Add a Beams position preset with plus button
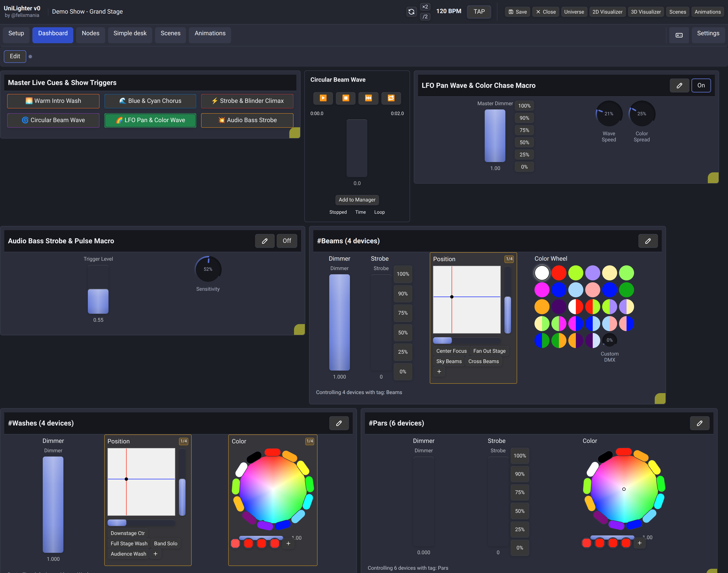Image resolution: width=728 pixels, height=573 pixels. [439, 371]
